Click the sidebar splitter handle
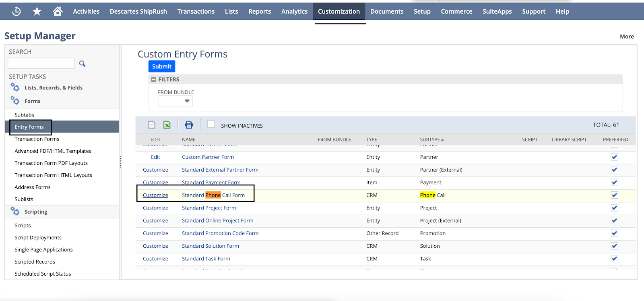This screenshot has height=301, width=644. [120, 162]
